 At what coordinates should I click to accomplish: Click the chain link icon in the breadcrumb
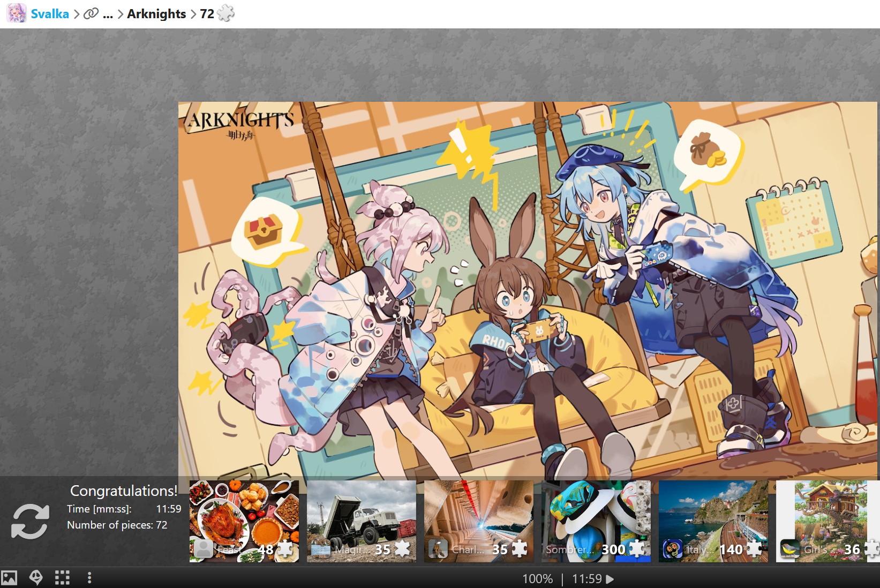tap(91, 13)
